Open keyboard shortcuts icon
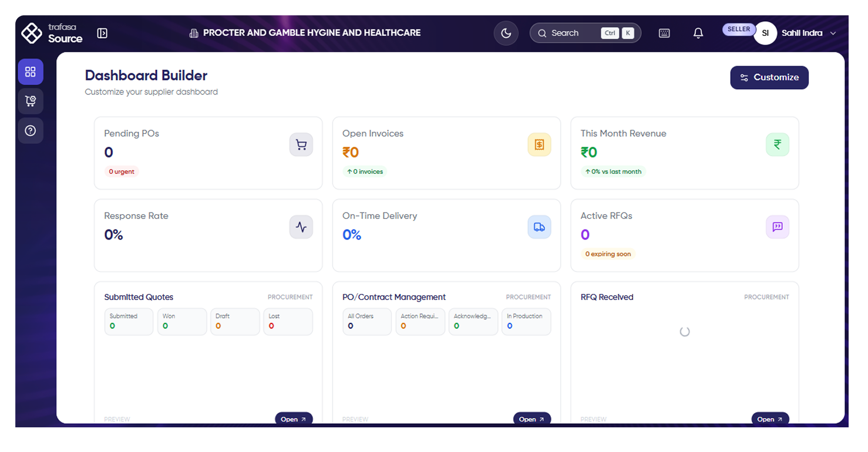868x452 pixels. [x=664, y=33]
